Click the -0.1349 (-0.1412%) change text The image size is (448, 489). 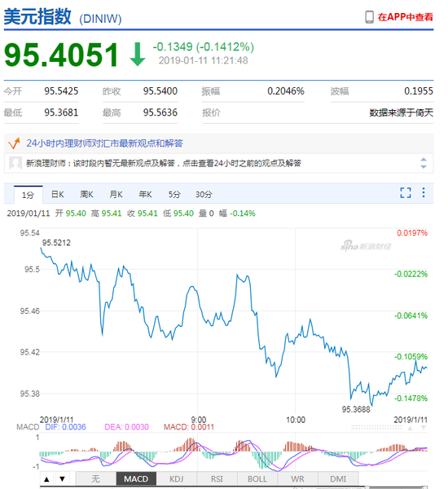tap(204, 46)
